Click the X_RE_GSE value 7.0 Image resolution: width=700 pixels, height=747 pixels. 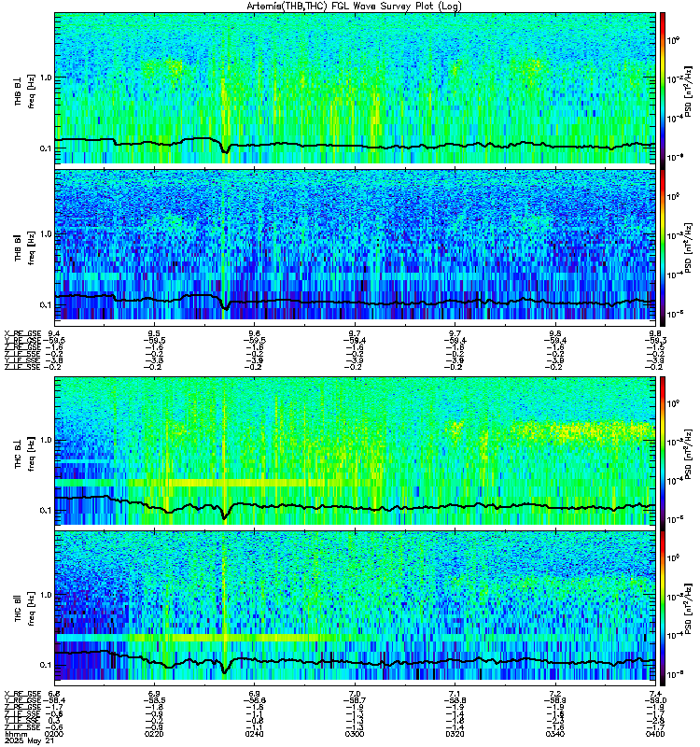pos(355,693)
